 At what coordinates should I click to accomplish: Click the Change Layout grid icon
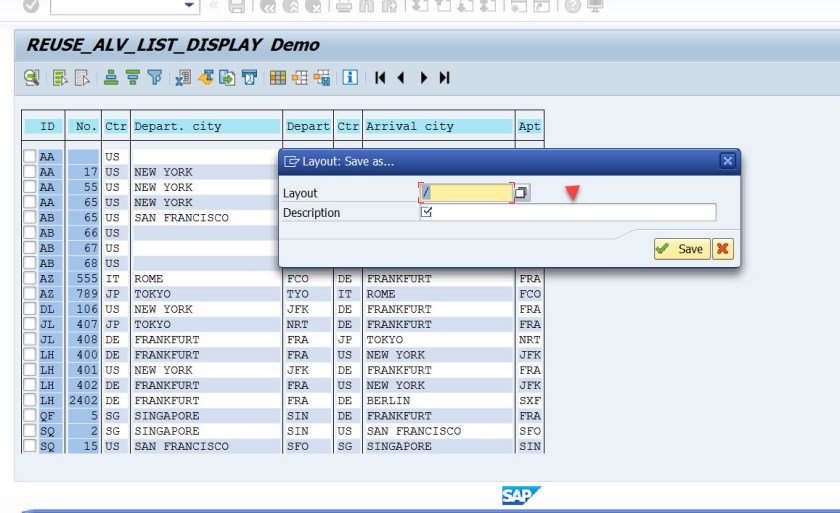click(278, 77)
